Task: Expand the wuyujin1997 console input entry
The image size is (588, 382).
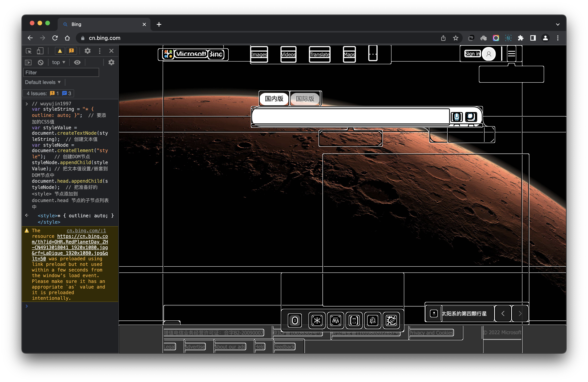Action: pyautogui.click(x=27, y=104)
